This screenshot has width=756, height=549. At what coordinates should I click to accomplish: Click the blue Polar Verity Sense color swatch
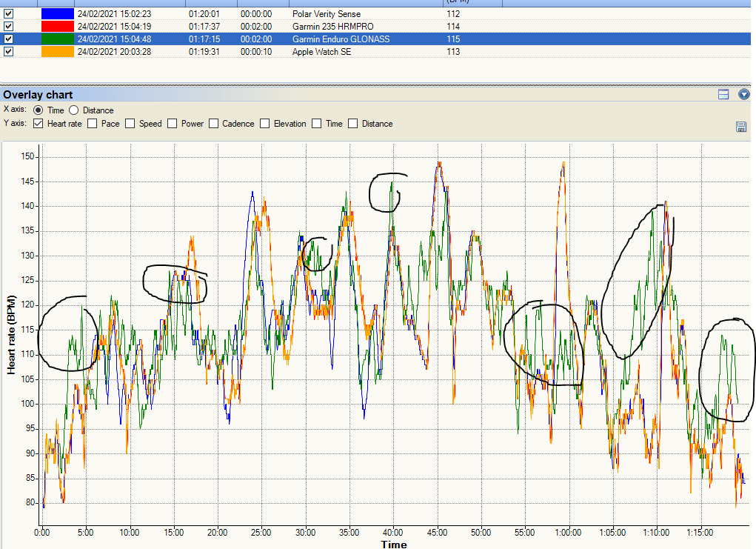click(x=57, y=13)
